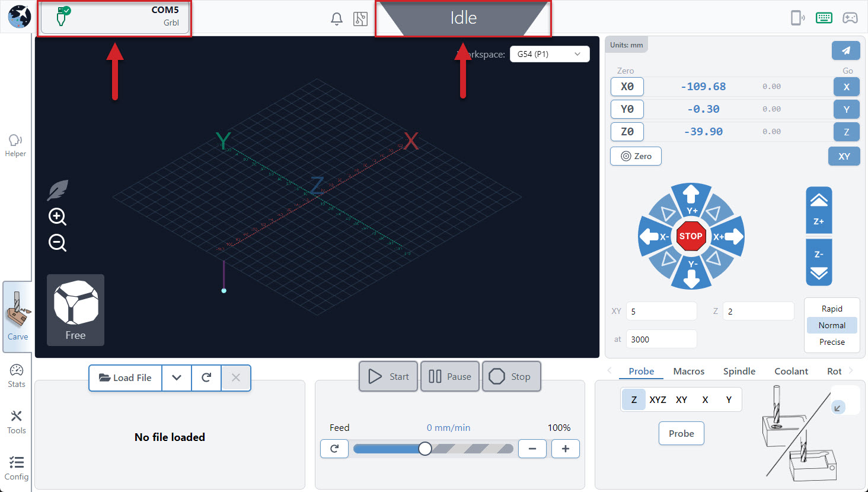Image resolution: width=868 pixels, height=492 pixels.
Task: Jog the X axis right with X+
Action: click(729, 236)
